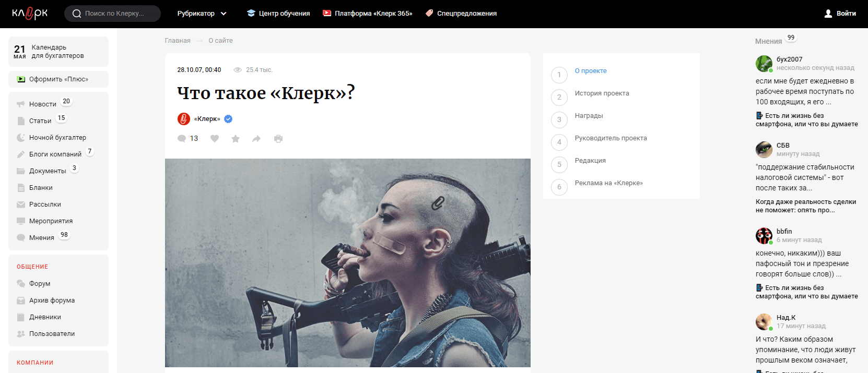Open Статьи section in sidebar
Viewport: 868px width, 373px height.
coord(40,121)
